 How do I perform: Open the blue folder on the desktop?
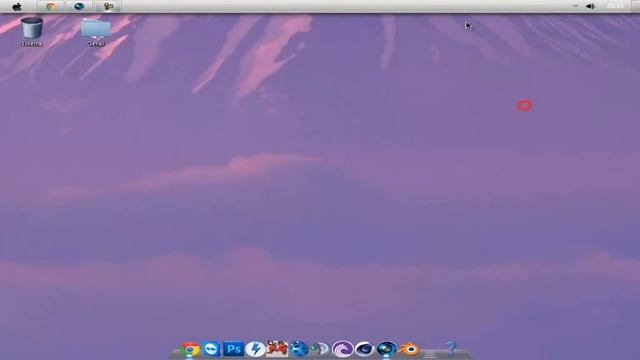pos(96,28)
